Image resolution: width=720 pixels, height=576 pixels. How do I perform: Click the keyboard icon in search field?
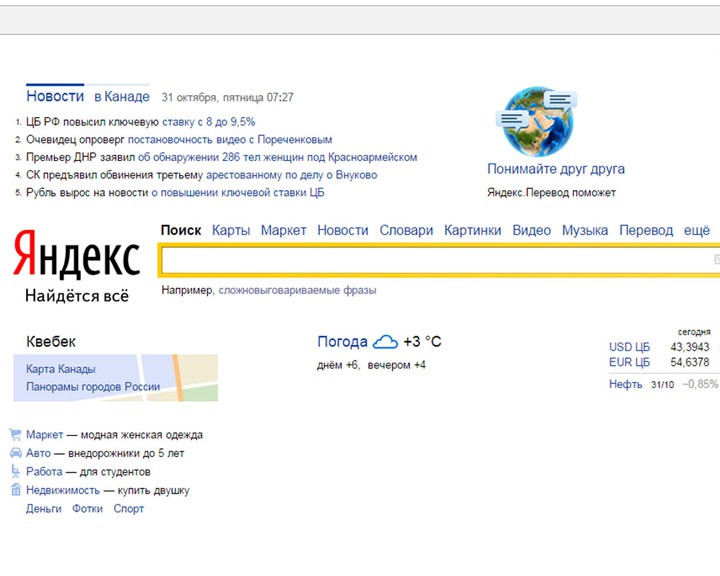pos(716,260)
